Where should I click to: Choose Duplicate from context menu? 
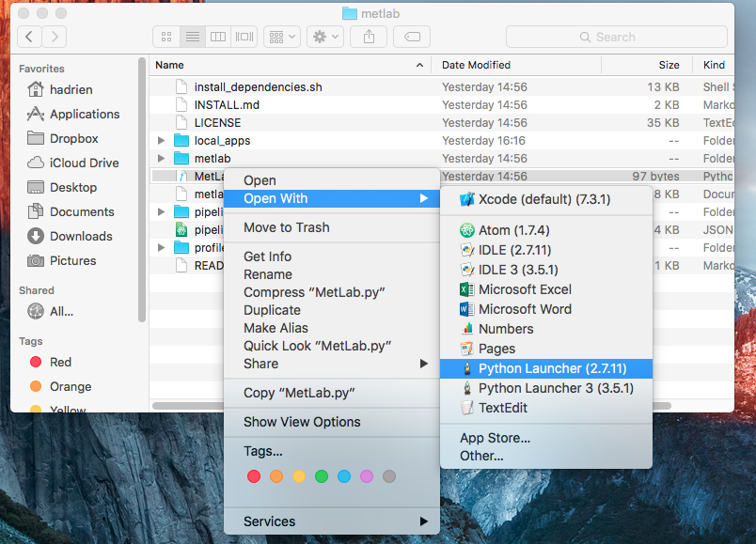click(332, 310)
